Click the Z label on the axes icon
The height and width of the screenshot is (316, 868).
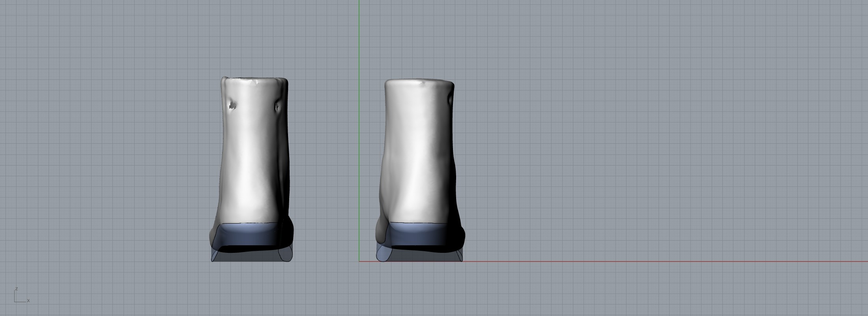coord(16,289)
